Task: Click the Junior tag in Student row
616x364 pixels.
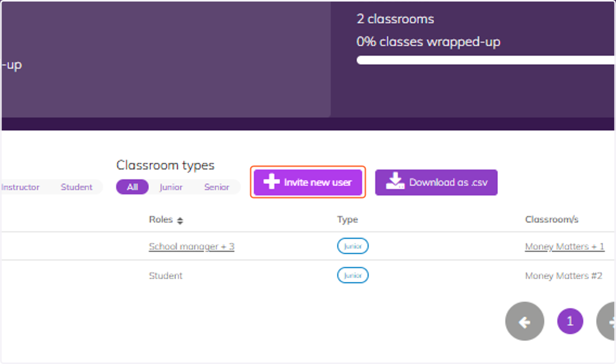Action: pos(353,276)
